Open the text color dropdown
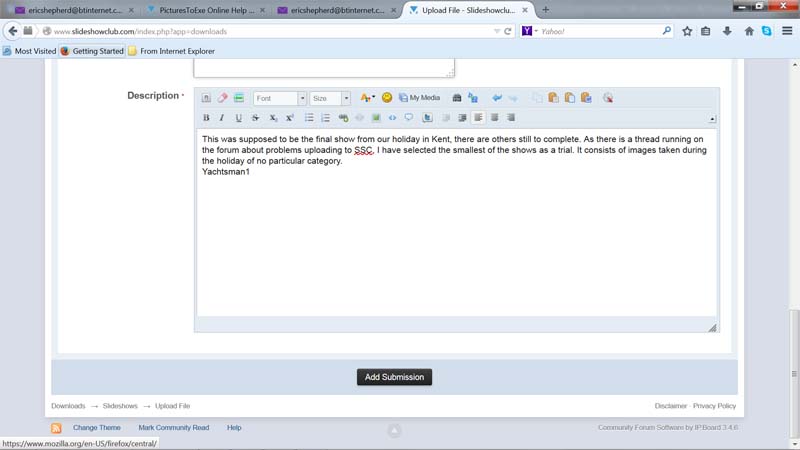 tap(367, 98)
